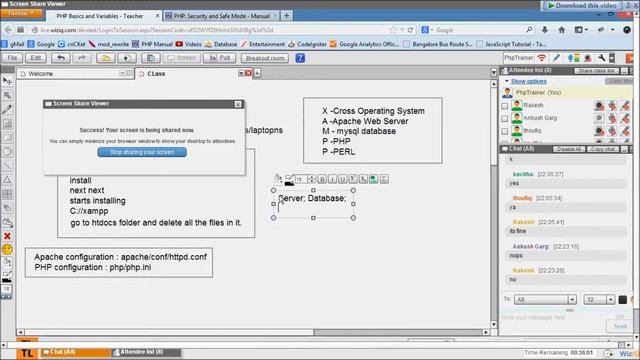Open the yellow smiley emoticon tool
The height and width of the screenshot is (360, 640).
7,249
